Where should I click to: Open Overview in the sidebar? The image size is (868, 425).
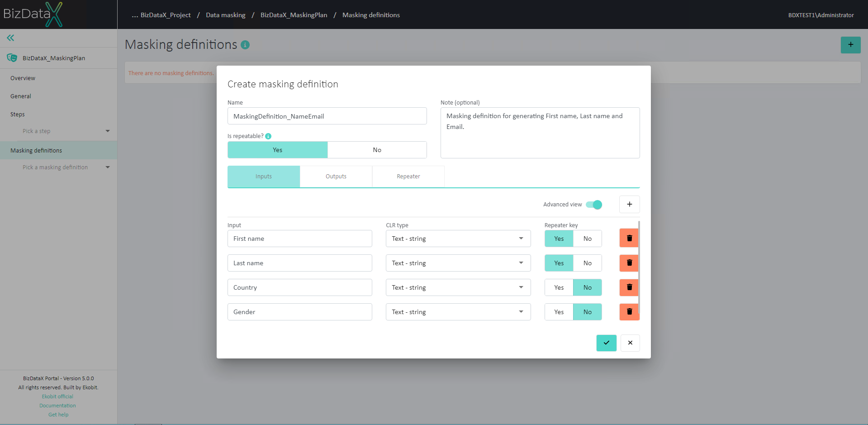(x=23, y=78)
